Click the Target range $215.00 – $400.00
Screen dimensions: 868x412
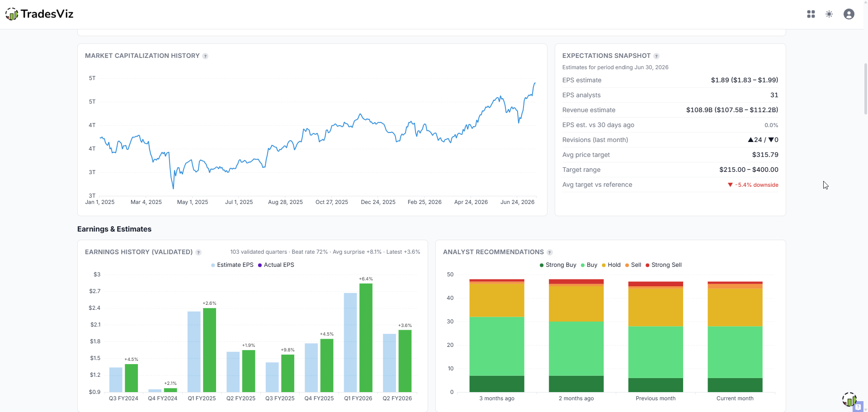749,170
